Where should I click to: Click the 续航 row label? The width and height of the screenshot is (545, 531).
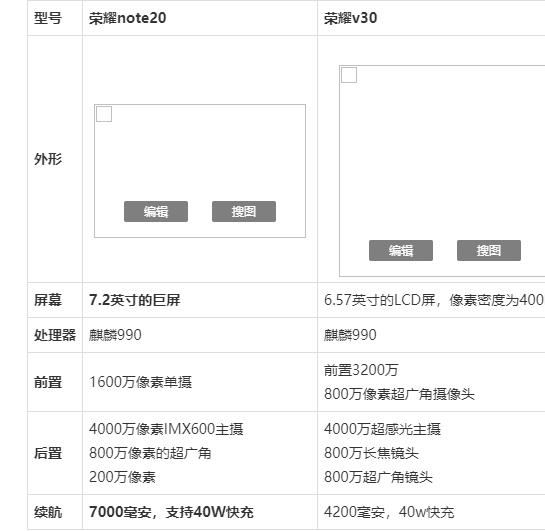coord(48,512)
